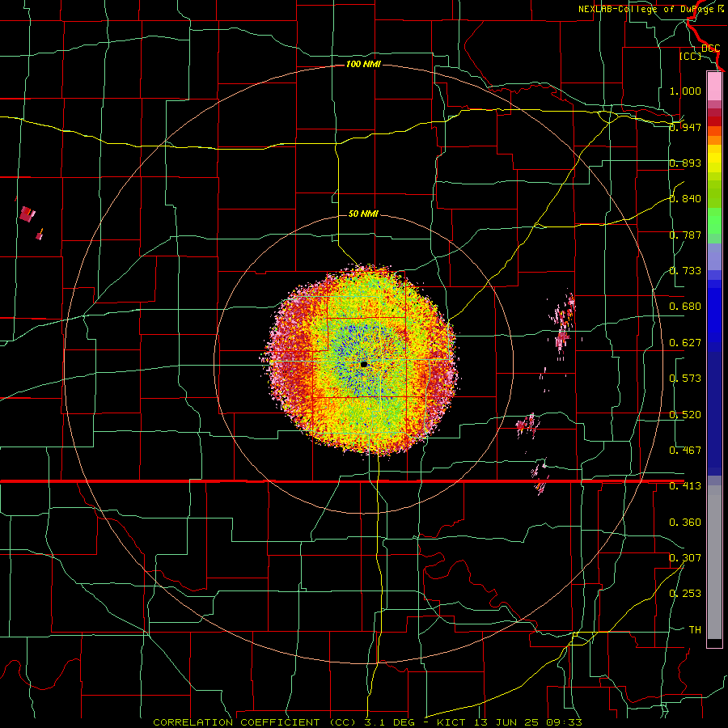
Task: Click the 0.573 legend value
Action: tap(685, 379)
